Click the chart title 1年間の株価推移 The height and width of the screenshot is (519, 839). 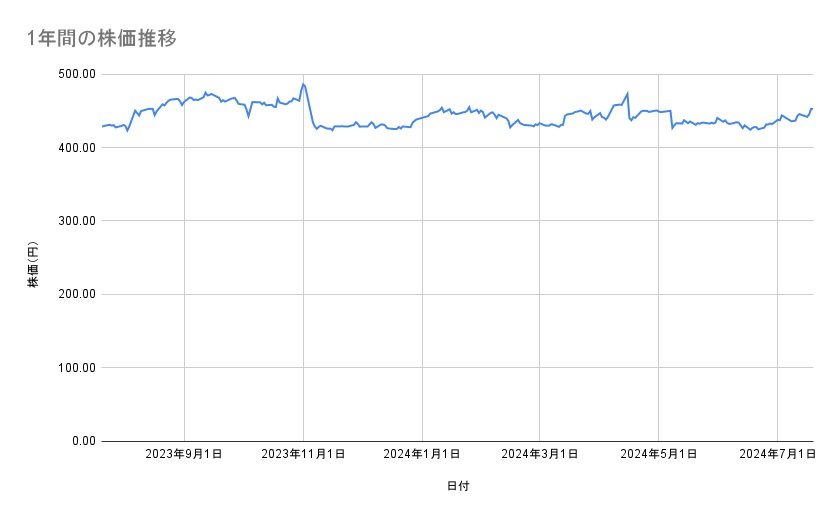point(103,38)
